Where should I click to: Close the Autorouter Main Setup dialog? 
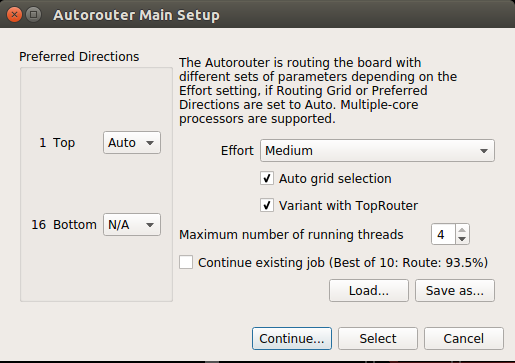coord(14,15)
